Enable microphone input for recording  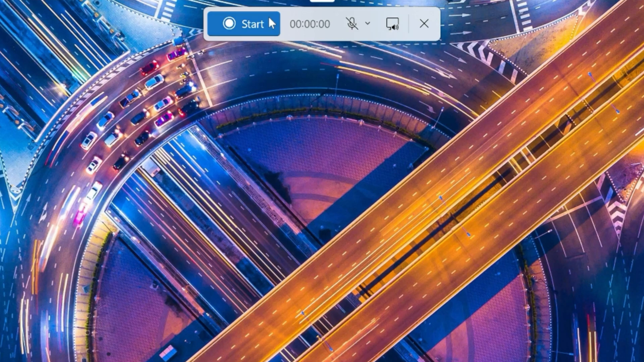[x=351, y=23]
